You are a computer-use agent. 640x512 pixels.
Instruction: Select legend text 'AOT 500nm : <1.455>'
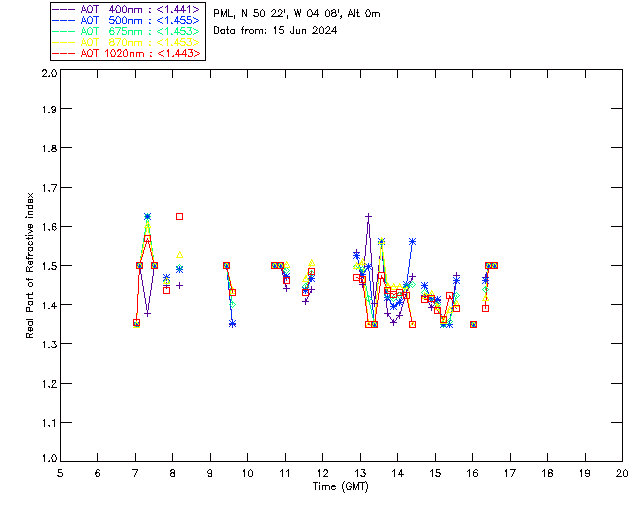point(140,20)
